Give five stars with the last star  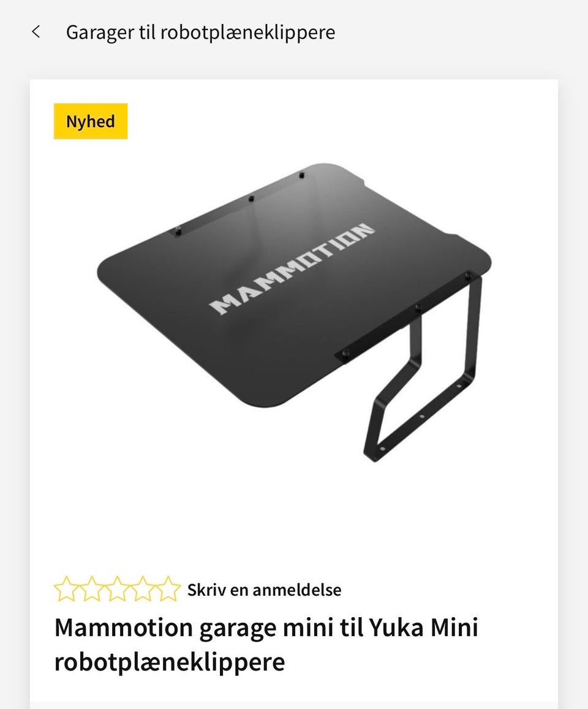point(168,589)
